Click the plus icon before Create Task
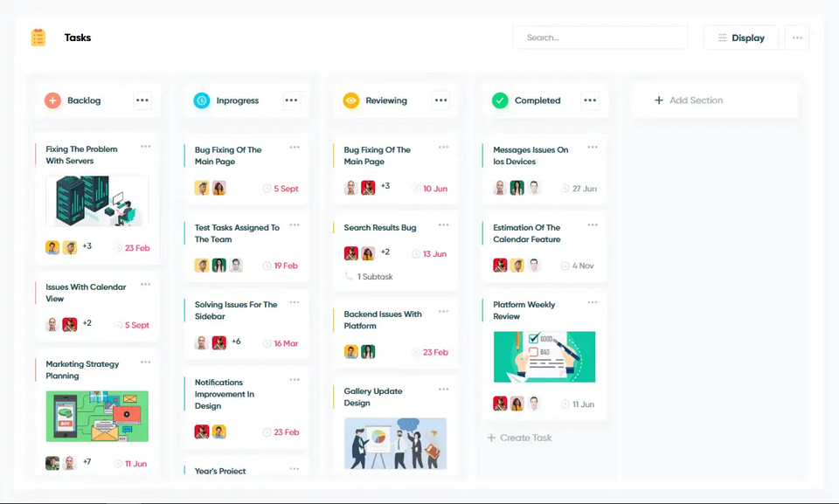Viewport: 839px width, 504px height. tap(491, 438)
